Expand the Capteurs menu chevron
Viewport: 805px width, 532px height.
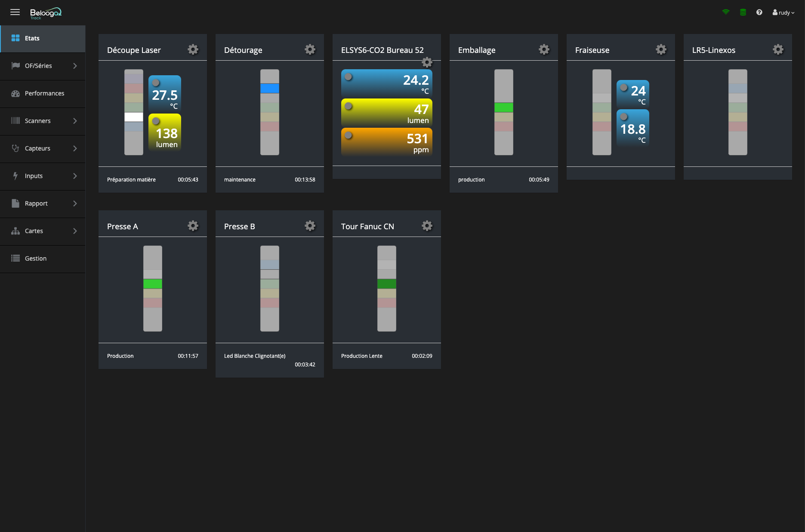(75, 148)
